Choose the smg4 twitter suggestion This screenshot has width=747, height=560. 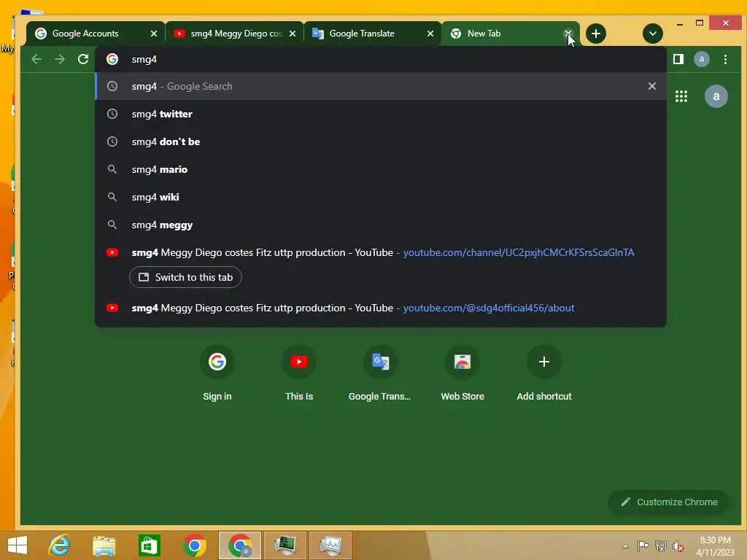coord(381,114)
